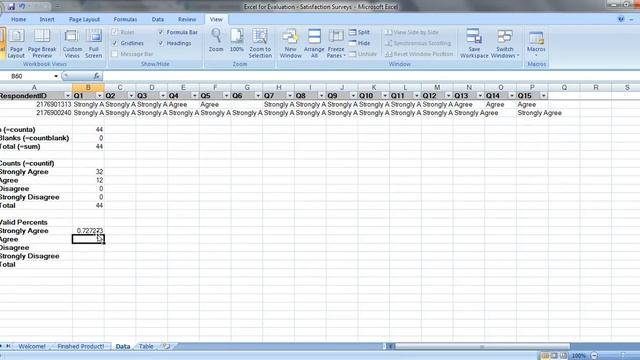Open Q5 column filter dropdown
Viewport: 640px width, 360px height.
coord(227,96)
